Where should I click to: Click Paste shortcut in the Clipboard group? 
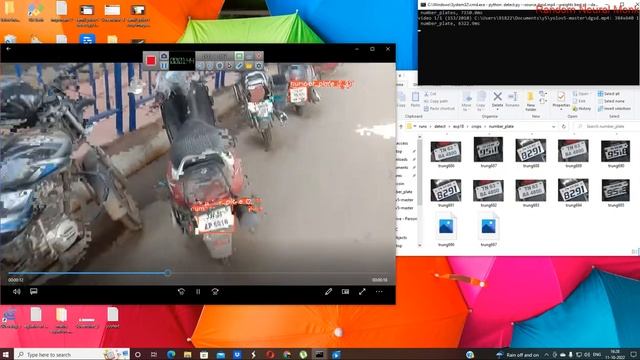(439, 109)
